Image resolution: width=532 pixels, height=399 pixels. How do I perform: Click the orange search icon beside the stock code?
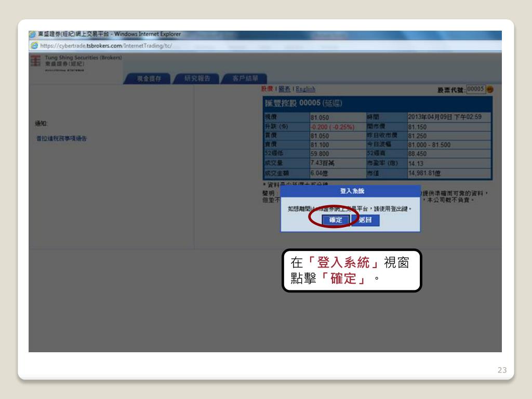click(x=490, y=89)
